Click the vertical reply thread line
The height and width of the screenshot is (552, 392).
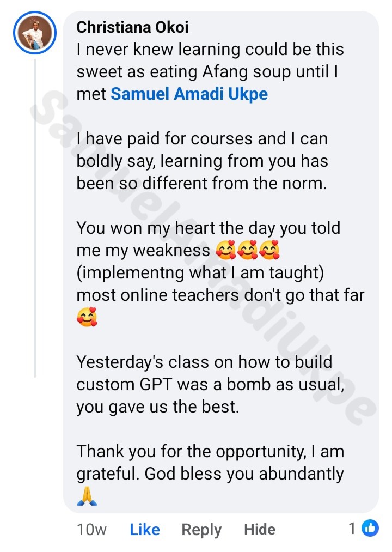click(x=35, y=219)
